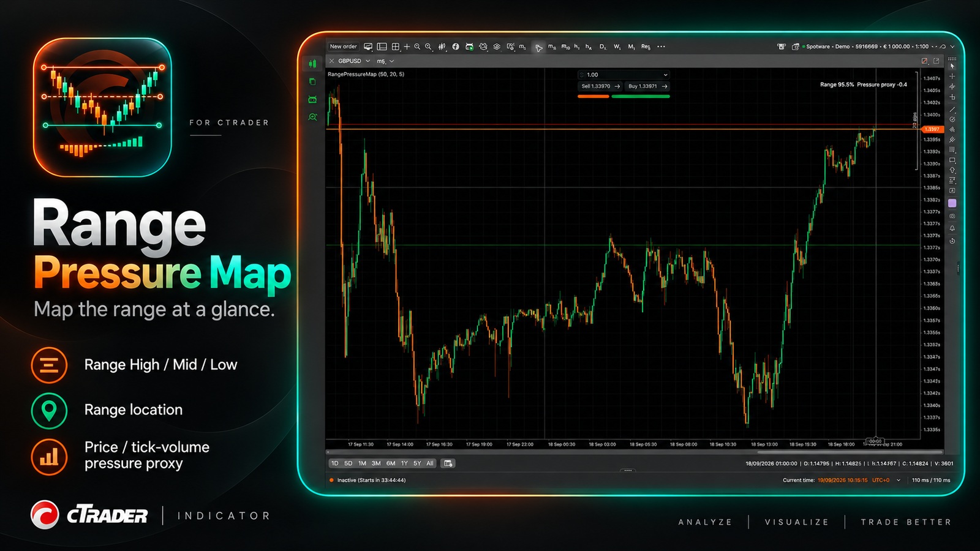Screen dimensions: 980x551
Task: Click the RangePressureMap (50, 20, 5) indicator label
Action: tap(366, 74)
